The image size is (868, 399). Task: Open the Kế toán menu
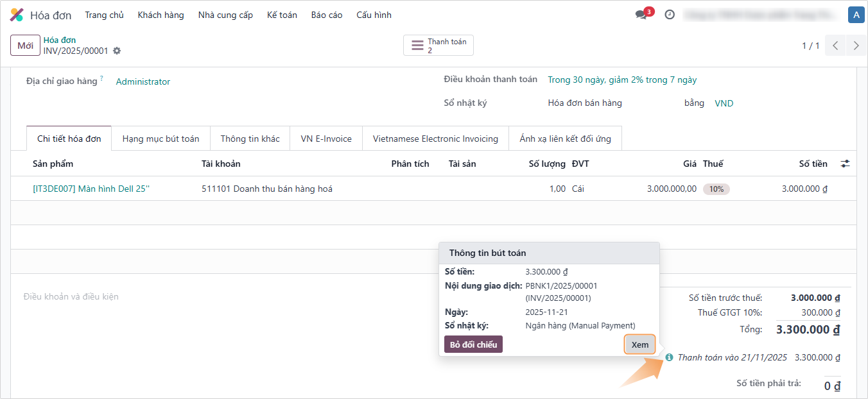click(282, 15)
